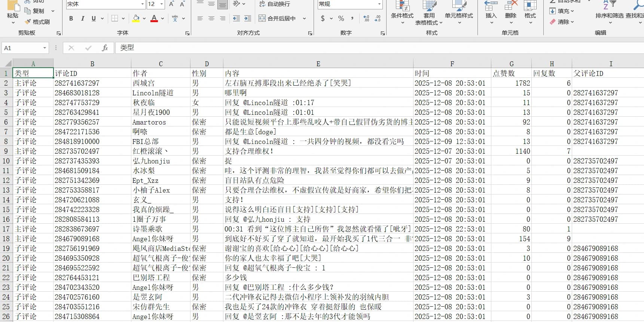
Task: Select column E header
Action: point(318,64)
